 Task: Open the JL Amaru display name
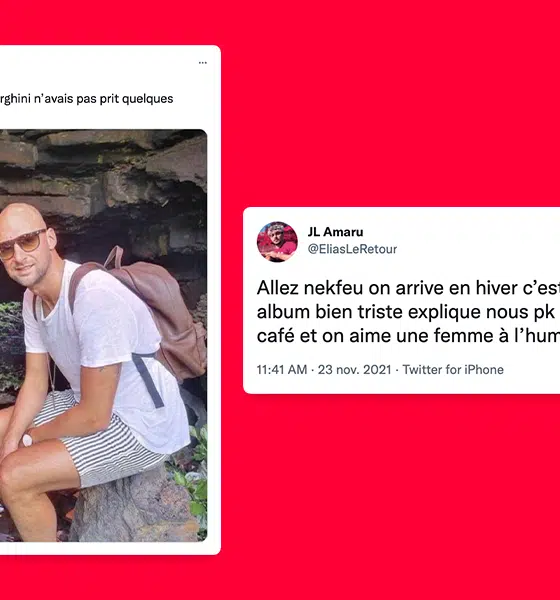coord(335,232)
